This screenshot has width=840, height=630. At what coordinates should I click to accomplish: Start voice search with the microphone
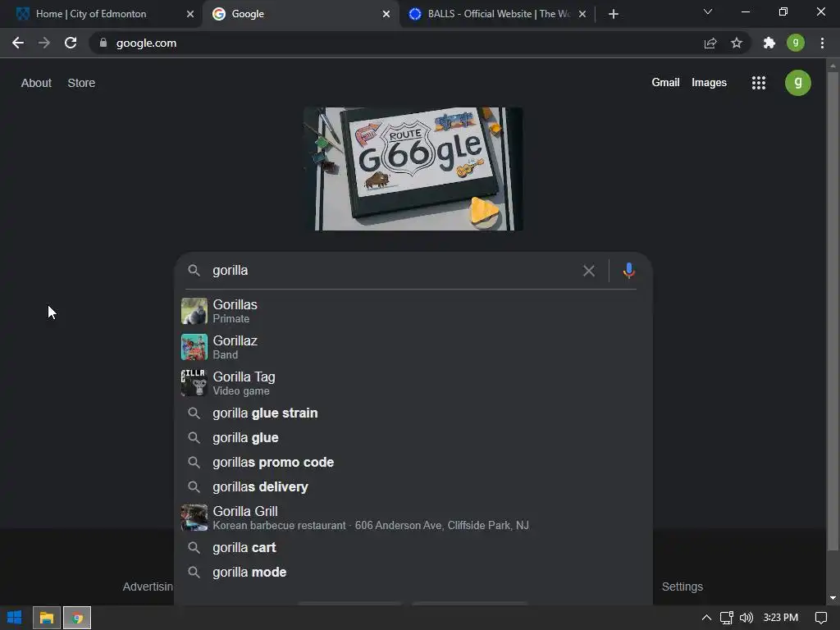[629, 271]
